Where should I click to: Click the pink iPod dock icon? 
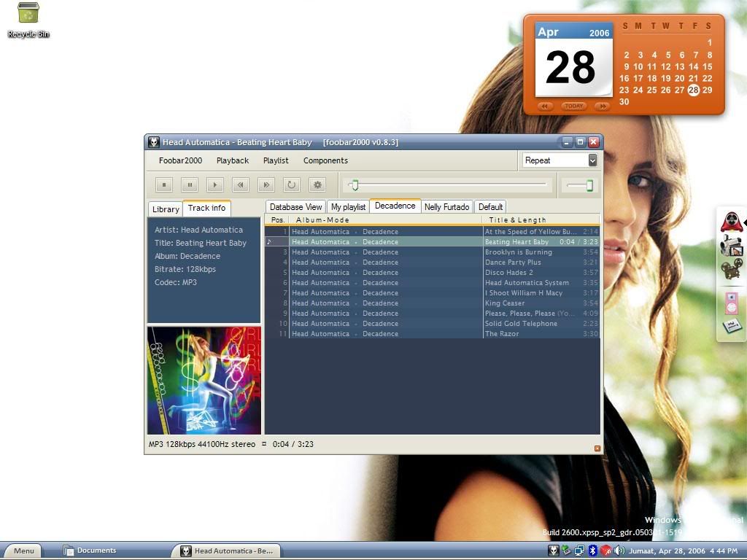731,301
